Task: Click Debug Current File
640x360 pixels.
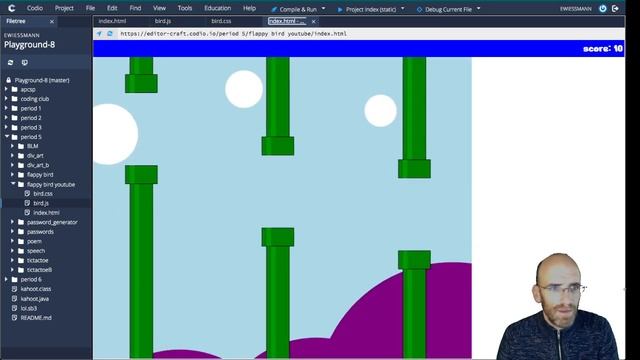Action: [444, 9]
